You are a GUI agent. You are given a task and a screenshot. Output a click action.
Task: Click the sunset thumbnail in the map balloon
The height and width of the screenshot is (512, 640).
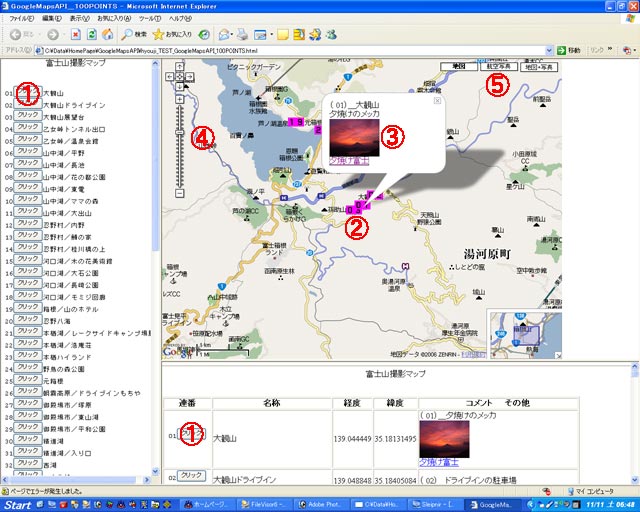tap(354, 138)
